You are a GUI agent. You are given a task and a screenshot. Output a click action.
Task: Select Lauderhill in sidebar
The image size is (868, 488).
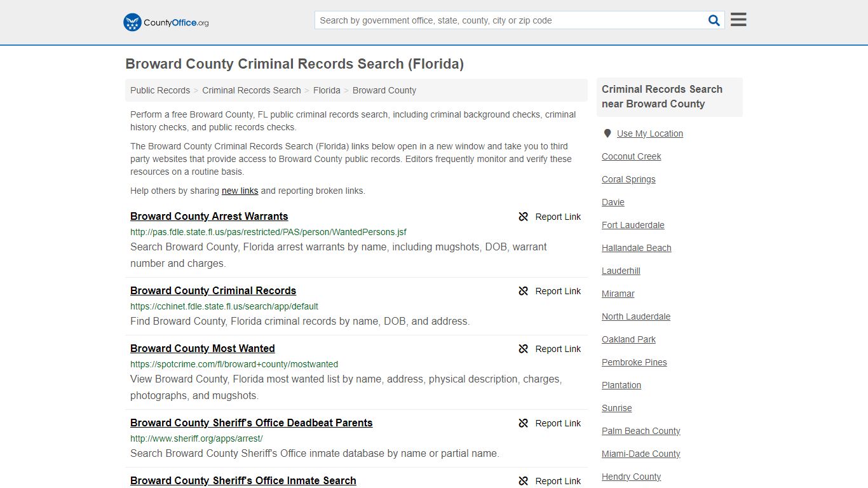[x=621, y=271]
